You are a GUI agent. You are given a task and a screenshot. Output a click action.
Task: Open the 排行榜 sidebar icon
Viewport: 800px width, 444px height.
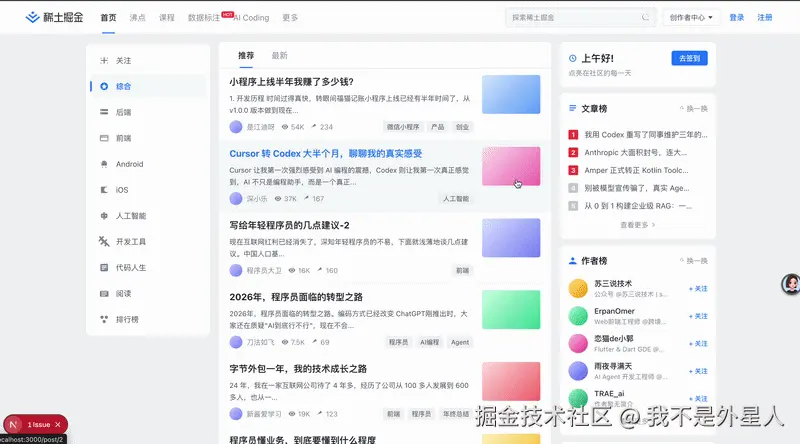point(104,319)
